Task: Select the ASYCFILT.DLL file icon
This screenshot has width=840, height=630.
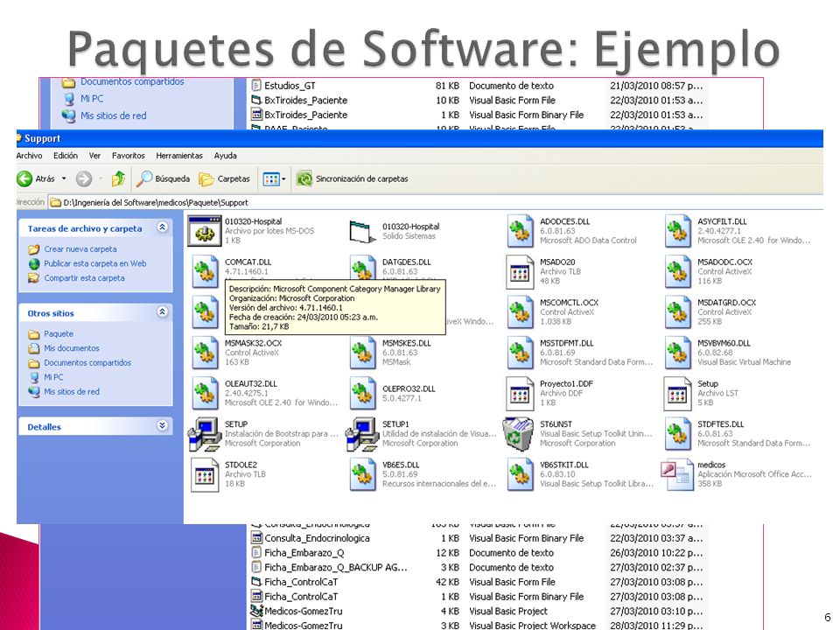Action: (677, 231)
